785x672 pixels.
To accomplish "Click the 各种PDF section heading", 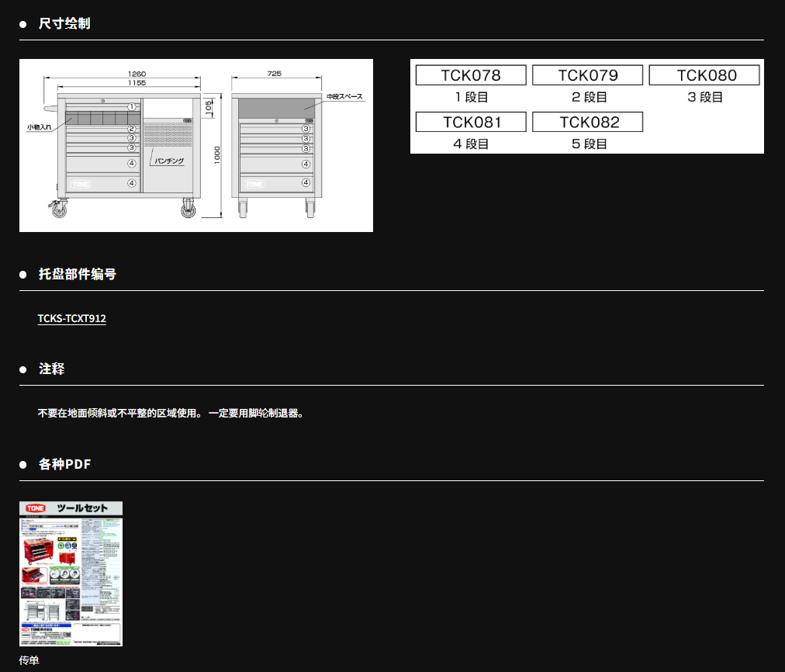I will 65,464.
